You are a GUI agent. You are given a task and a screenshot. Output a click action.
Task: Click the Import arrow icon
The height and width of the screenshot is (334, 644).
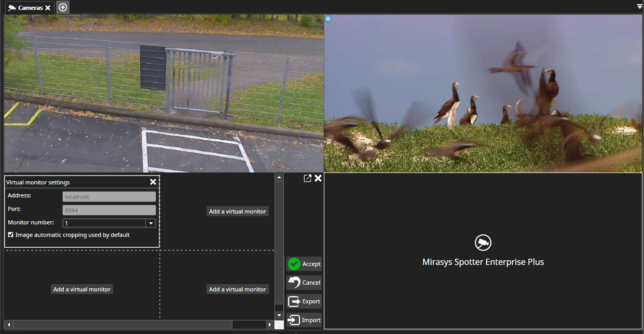point(294,320)
